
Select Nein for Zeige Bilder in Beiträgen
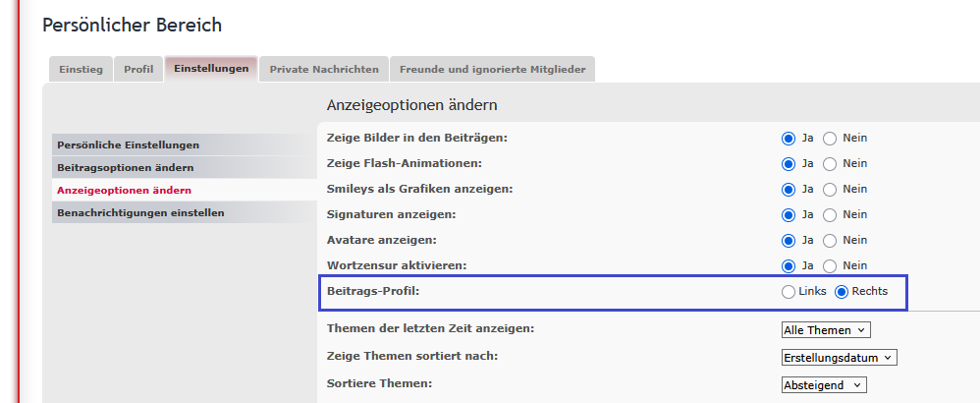click(830, 138)
